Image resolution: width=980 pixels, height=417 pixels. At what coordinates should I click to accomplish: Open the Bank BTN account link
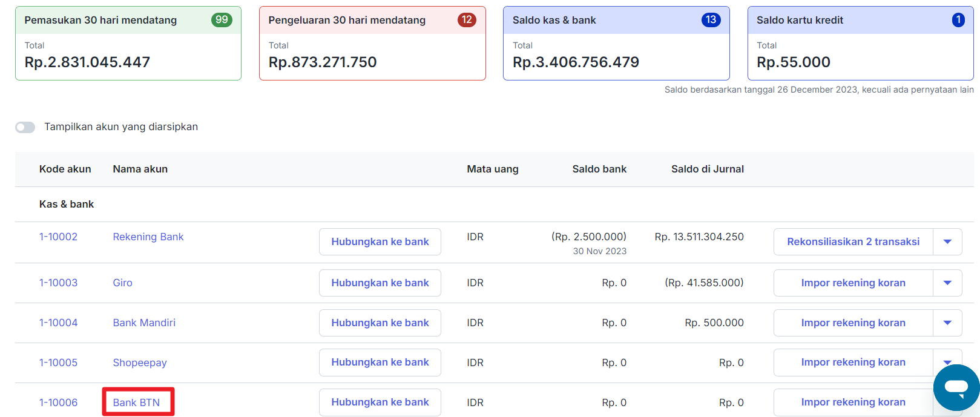click(136, 402)
